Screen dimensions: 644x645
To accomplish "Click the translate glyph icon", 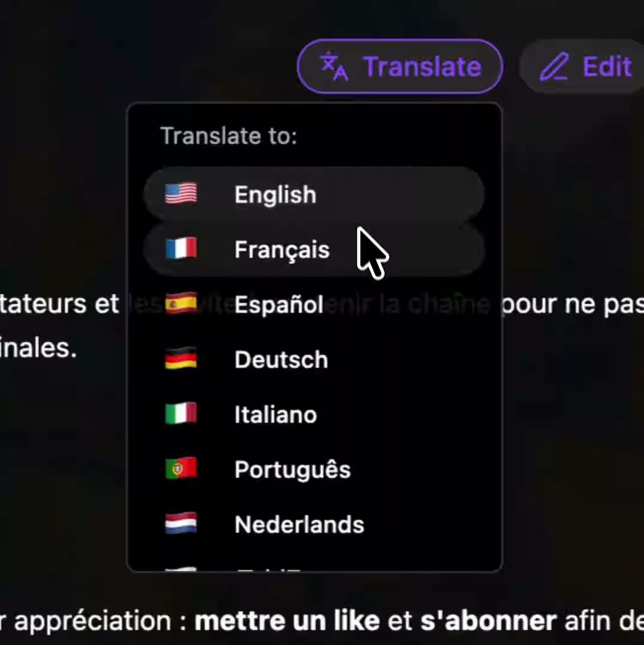I will pos(334,66).
